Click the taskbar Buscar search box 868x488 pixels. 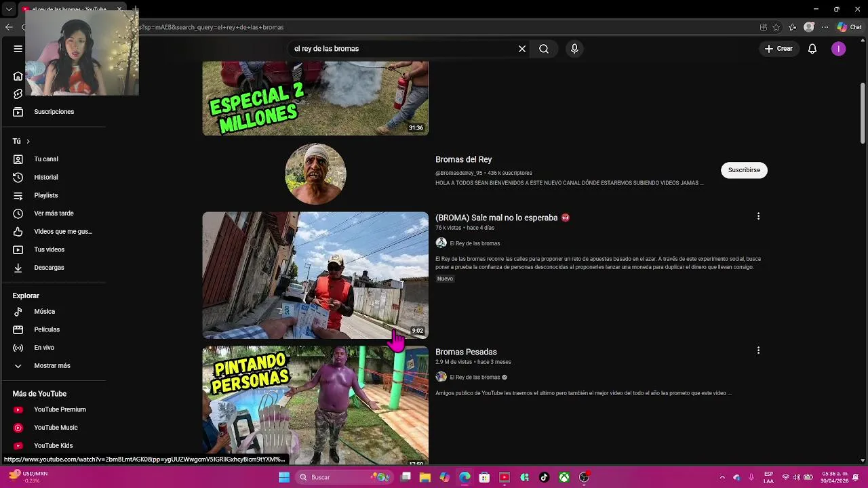tap(344, 477)
